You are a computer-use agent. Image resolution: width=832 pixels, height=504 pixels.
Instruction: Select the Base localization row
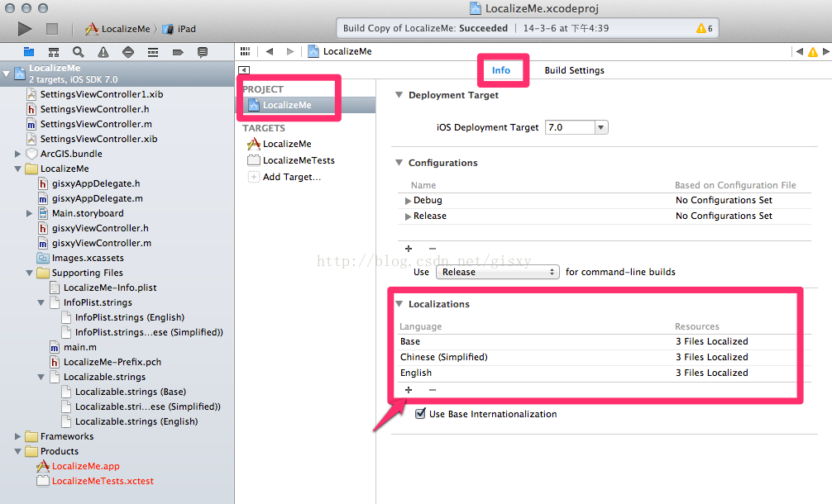pos(605,341)
